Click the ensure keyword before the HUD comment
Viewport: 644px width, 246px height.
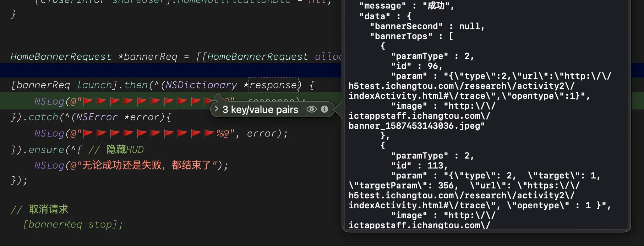46,150
